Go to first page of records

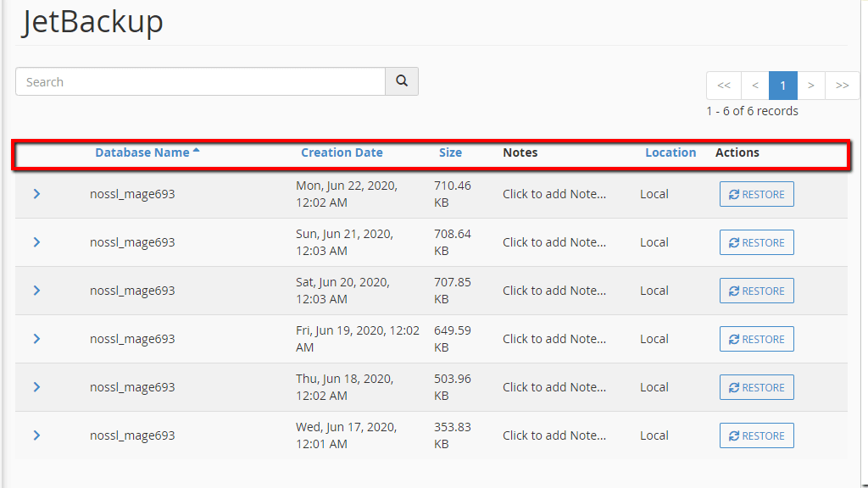click(x=724, y=86)
